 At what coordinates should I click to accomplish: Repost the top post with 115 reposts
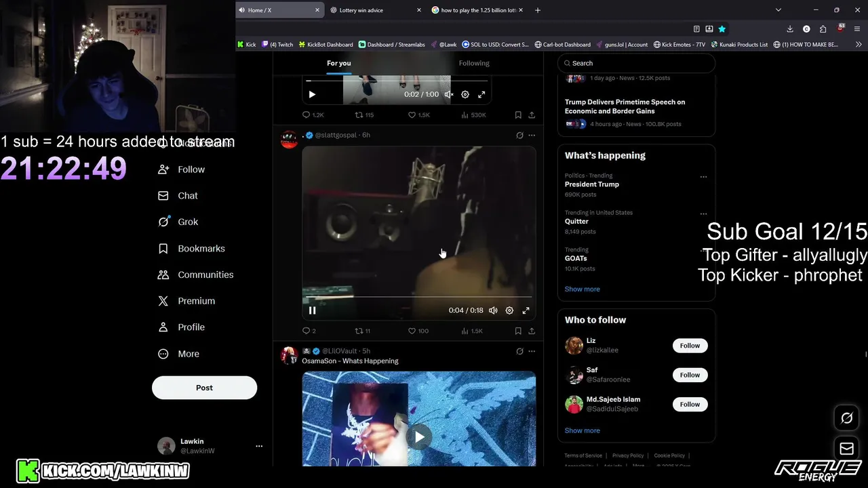[364, 115]
